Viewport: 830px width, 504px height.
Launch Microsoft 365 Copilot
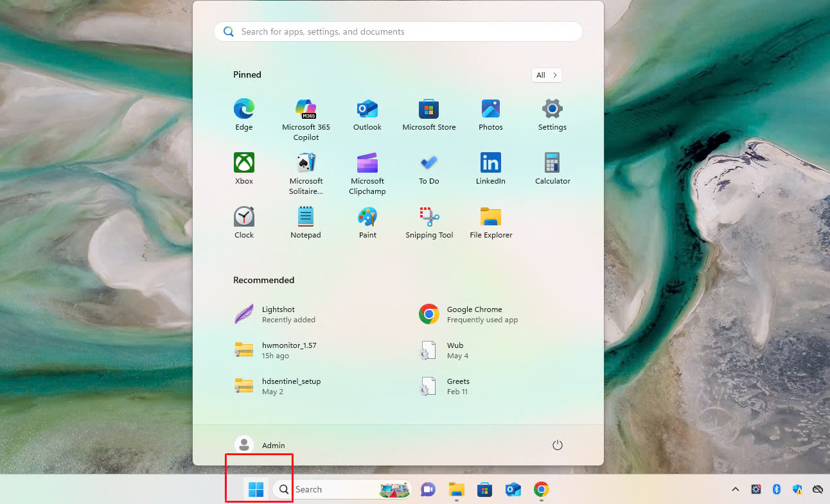click(306, 119)
